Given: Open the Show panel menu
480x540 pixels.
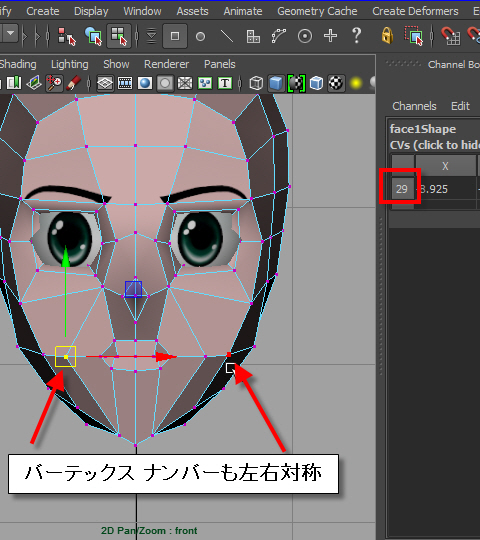Looking at the screenshot, I should pos(116,64).
